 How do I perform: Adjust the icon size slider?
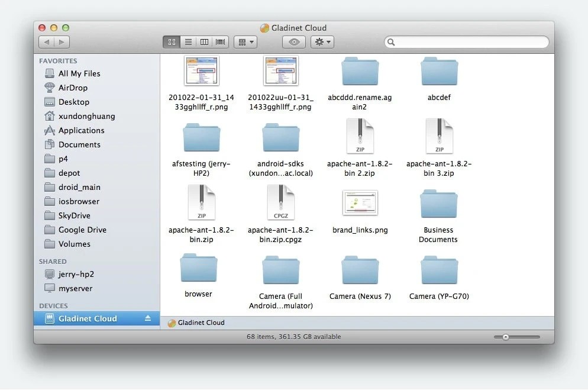pyautogui.click(x=506, y=337)
